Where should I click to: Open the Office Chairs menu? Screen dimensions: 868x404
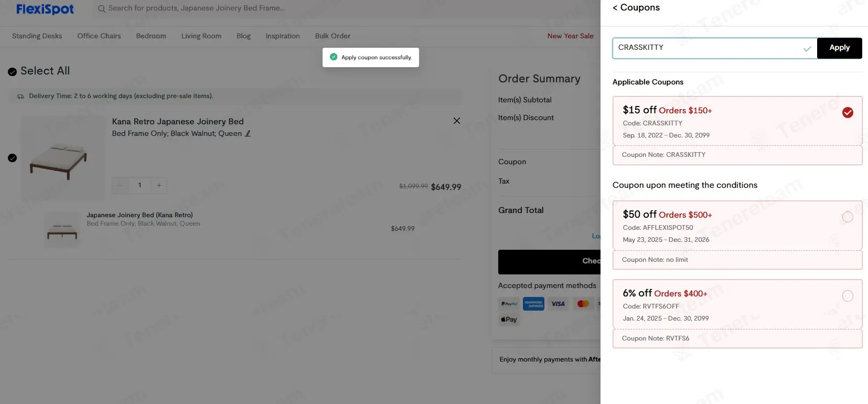(x=99, y=36)
